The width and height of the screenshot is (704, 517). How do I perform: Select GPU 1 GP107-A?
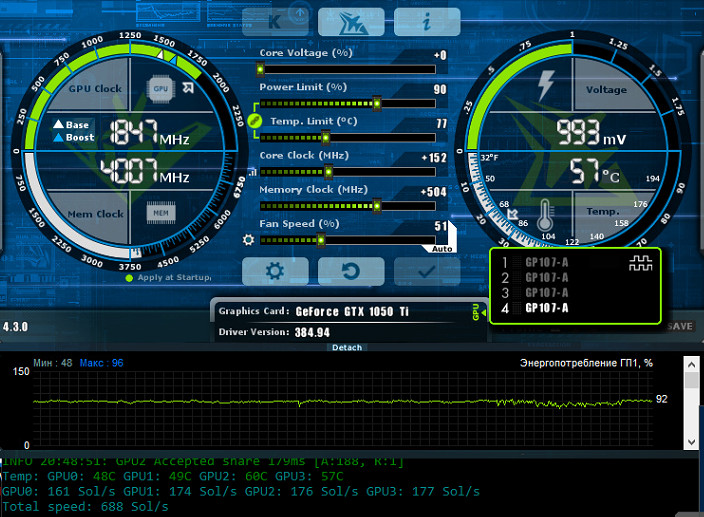[x=535, y=263]
